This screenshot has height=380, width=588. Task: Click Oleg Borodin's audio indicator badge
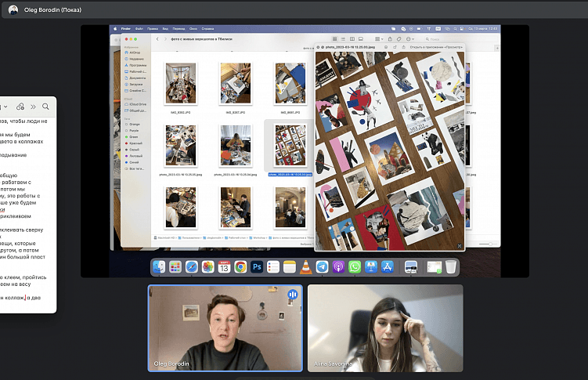(292, 295)
